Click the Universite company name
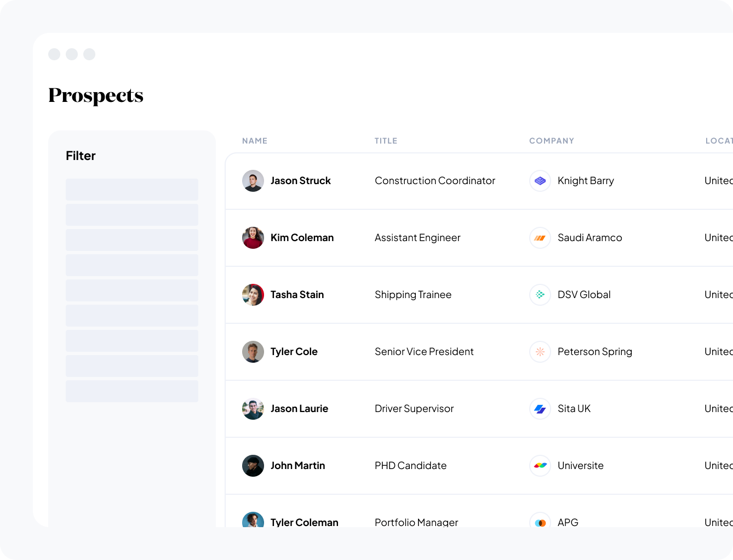Image resolution: width=733 pixels, height=560 pixels. pos(581,466)
